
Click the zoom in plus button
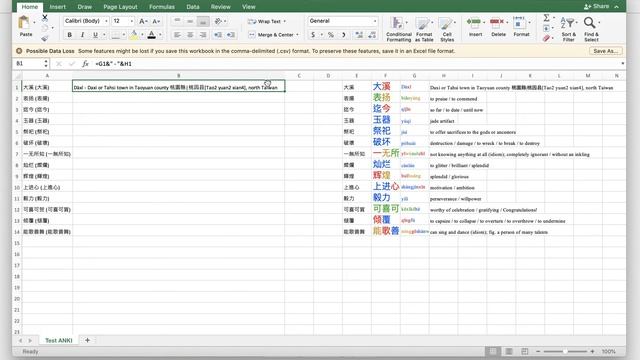tap(592, 351)
